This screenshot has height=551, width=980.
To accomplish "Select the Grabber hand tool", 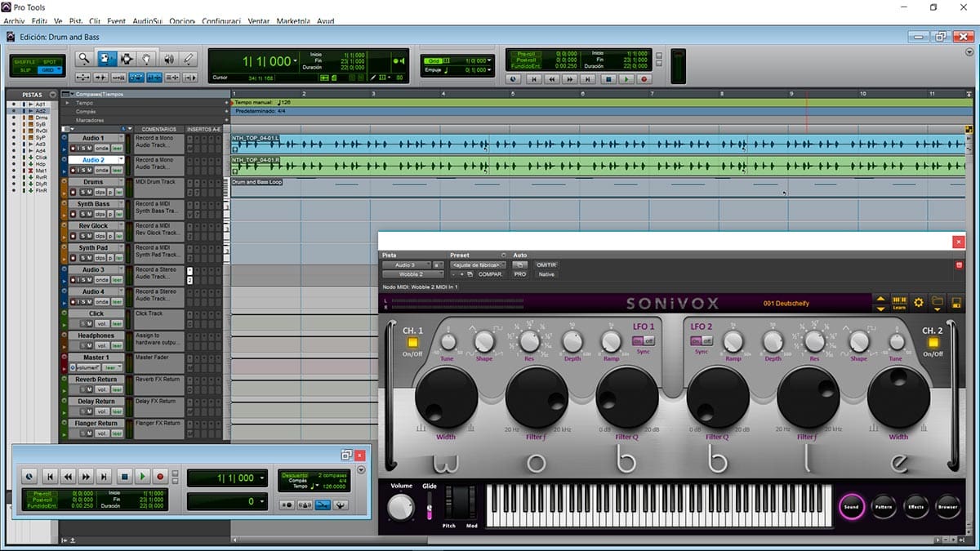I will click(x=147, y=59).
